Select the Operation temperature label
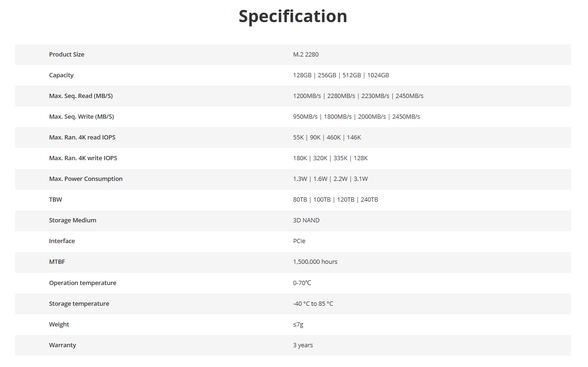 pos(83,283)
